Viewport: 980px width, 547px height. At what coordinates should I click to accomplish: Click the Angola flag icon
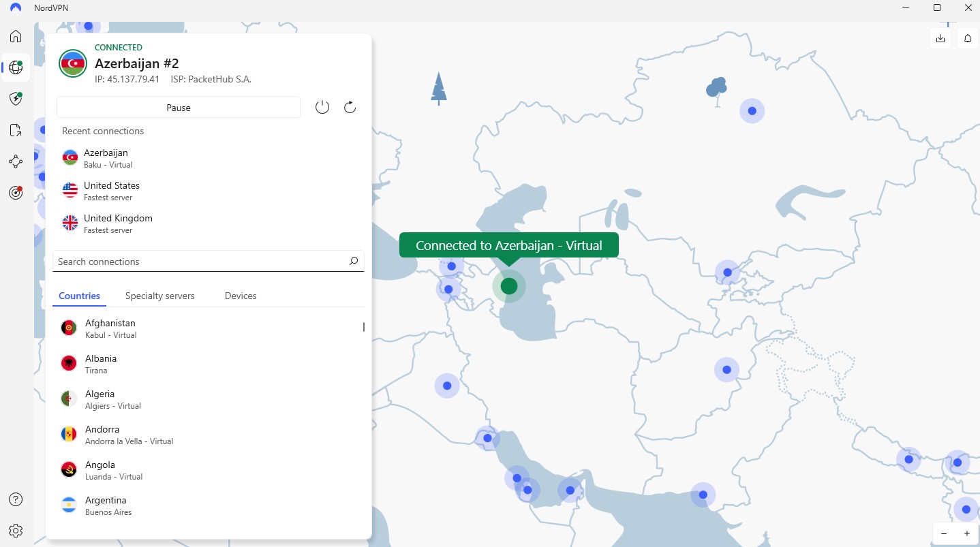point(69,470)
